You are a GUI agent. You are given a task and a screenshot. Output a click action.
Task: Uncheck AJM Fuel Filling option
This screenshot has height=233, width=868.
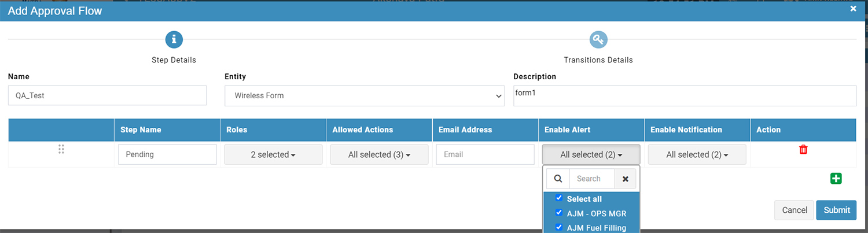click(559, 227)
